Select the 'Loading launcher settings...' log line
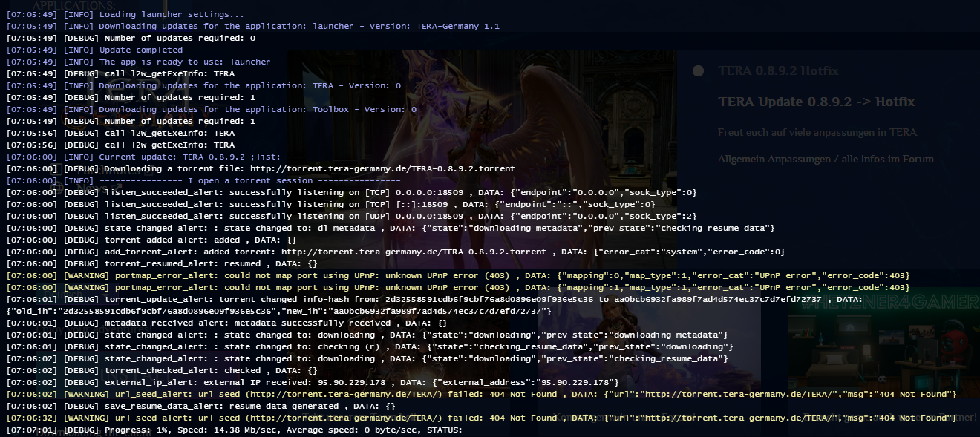This screenshot has height=437, width=980. (171, 14)
